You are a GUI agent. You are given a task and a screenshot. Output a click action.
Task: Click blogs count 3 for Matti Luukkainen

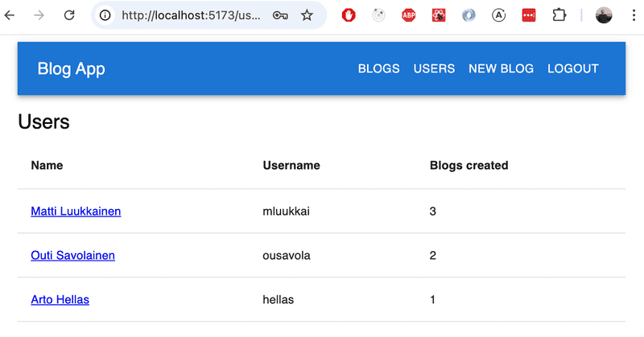(432, 212)
